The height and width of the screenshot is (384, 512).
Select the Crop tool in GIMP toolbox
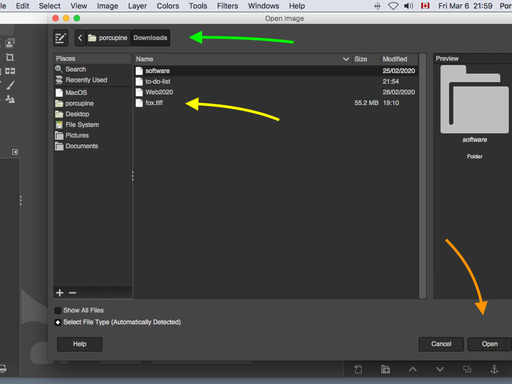coord(10,57)
